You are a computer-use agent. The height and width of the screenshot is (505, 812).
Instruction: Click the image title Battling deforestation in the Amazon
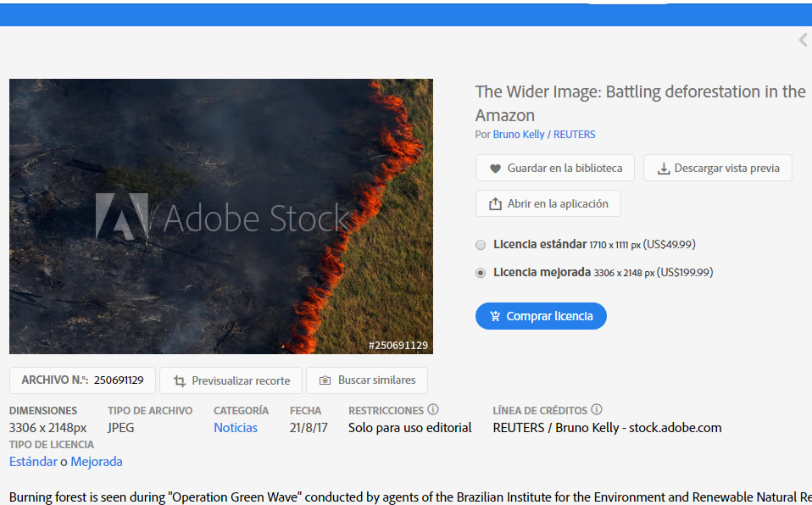(641, 103)
